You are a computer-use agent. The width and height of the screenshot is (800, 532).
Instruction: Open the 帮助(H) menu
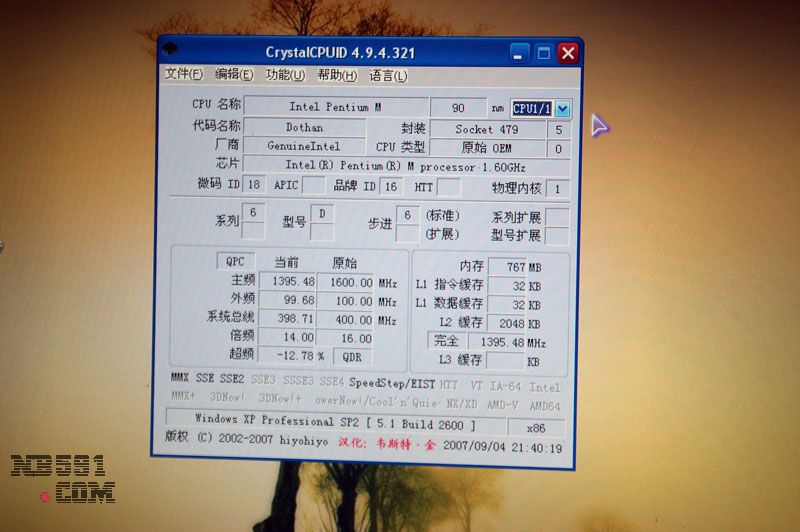point(337,75)
